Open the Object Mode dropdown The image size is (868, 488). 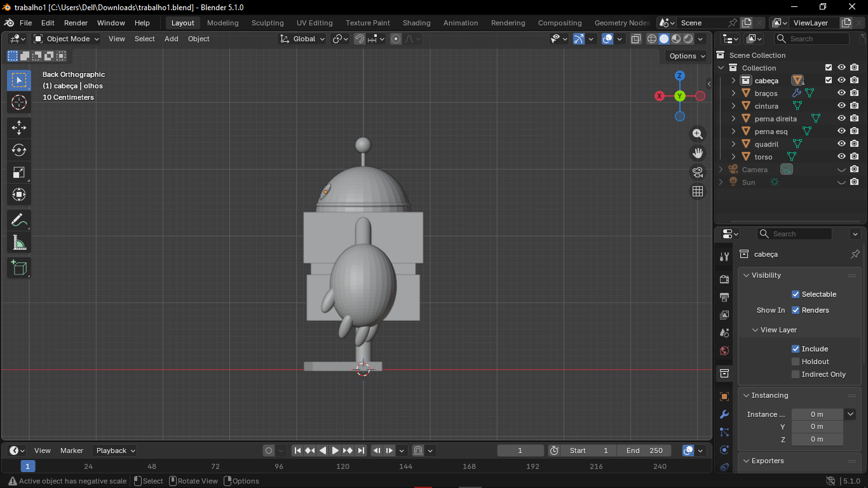[x=67, y=39]
